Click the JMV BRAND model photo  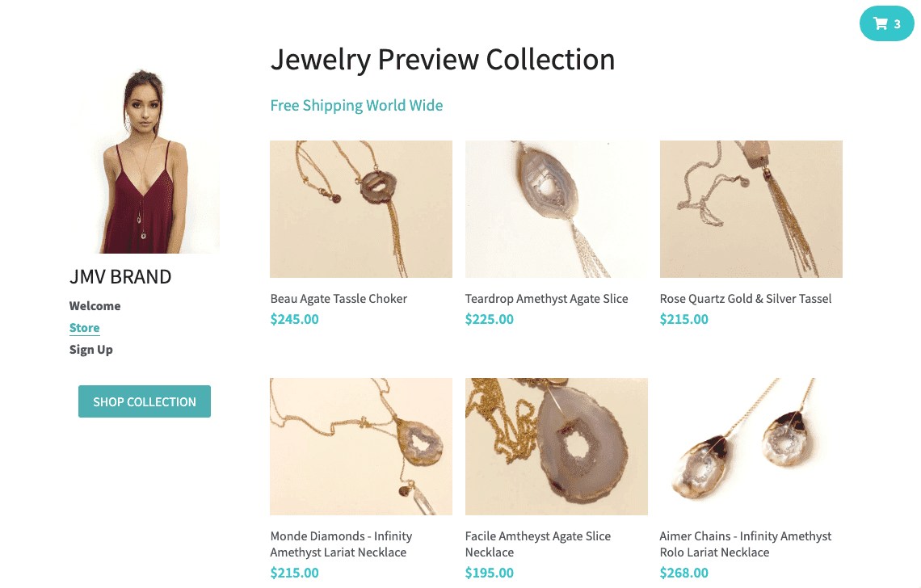145,162
